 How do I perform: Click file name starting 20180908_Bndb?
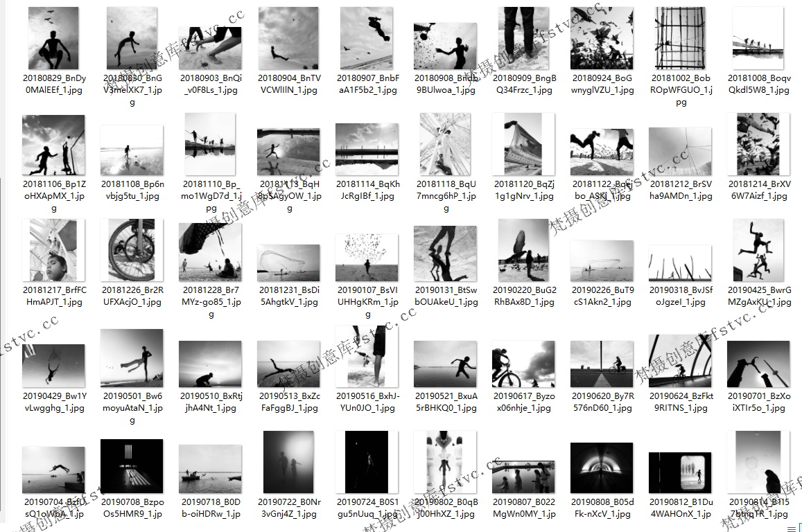tap(446, 84)
